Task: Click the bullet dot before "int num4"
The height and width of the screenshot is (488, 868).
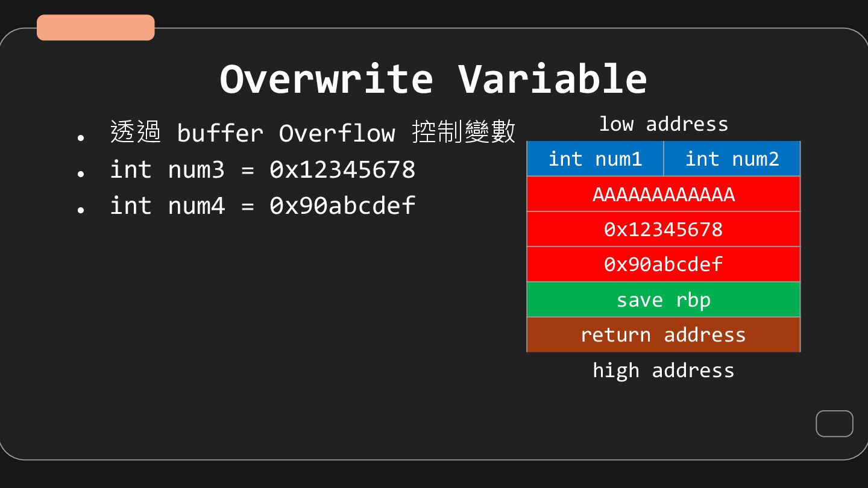Action: coord(81,210)
